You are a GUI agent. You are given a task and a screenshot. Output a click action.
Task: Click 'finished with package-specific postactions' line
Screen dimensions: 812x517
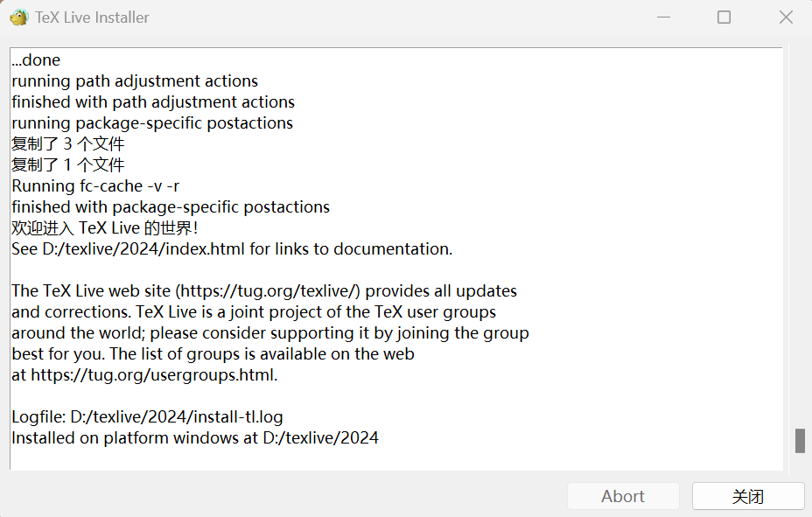[x=171, y=207]
